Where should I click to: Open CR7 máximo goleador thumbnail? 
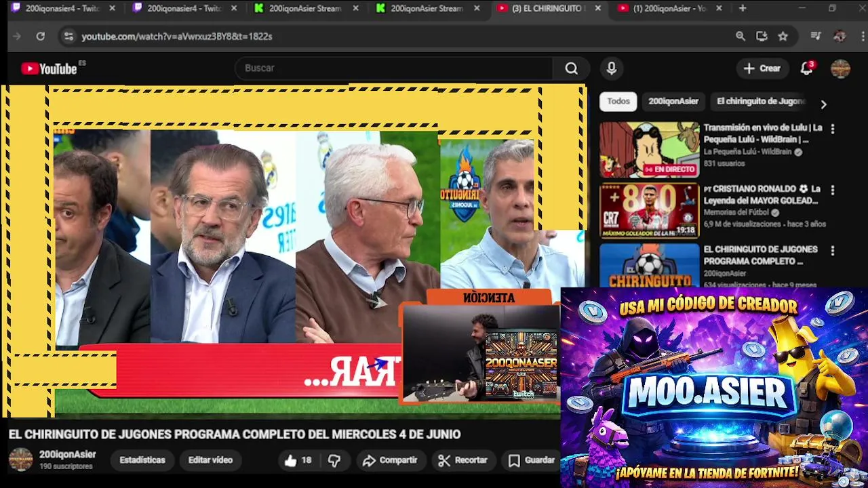(x=649, y=211)
